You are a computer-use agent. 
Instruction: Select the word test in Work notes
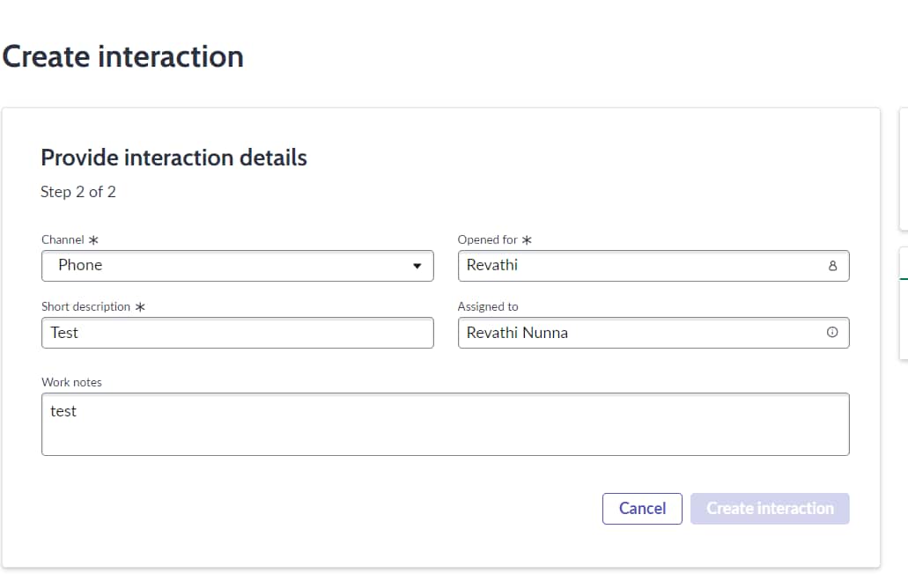[63, 410]
